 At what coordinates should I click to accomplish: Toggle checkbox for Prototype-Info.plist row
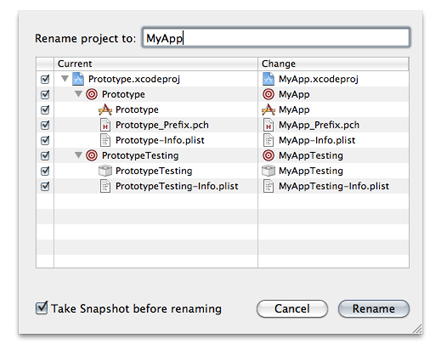(x=45, y=141)
